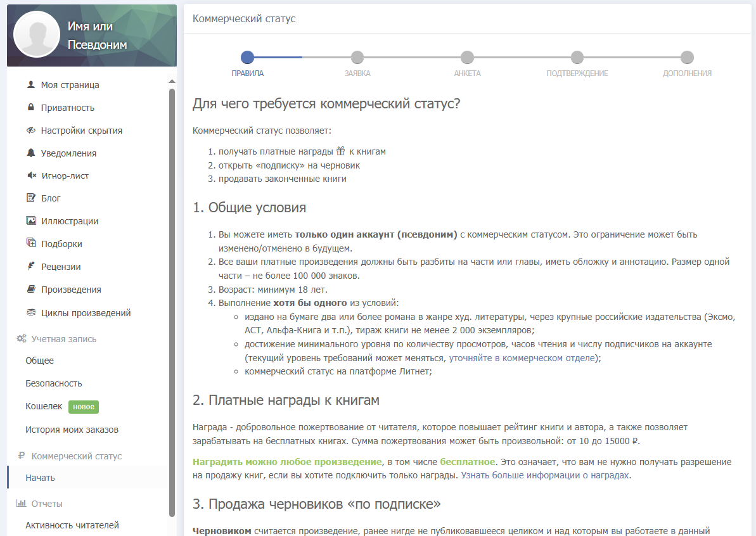Click the bar chart icon beside Отчеты
This screenshot has width=756, height=536.
tap(21, 503)
